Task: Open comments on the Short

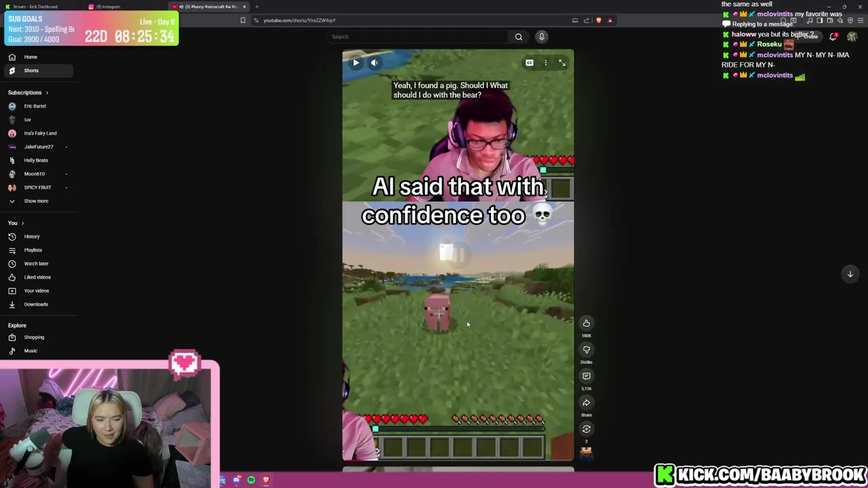Action: point(587,376)
